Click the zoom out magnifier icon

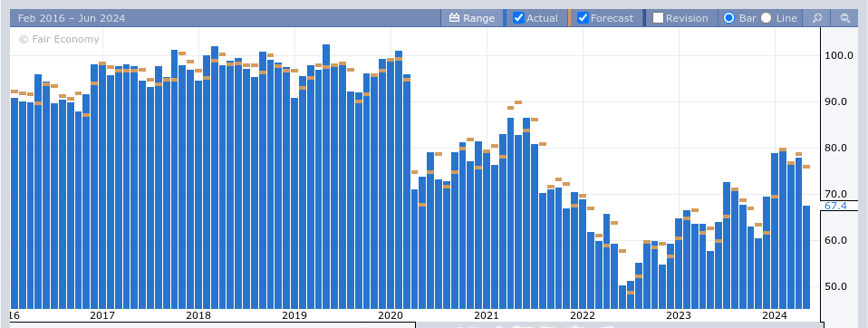pos(844,18)
